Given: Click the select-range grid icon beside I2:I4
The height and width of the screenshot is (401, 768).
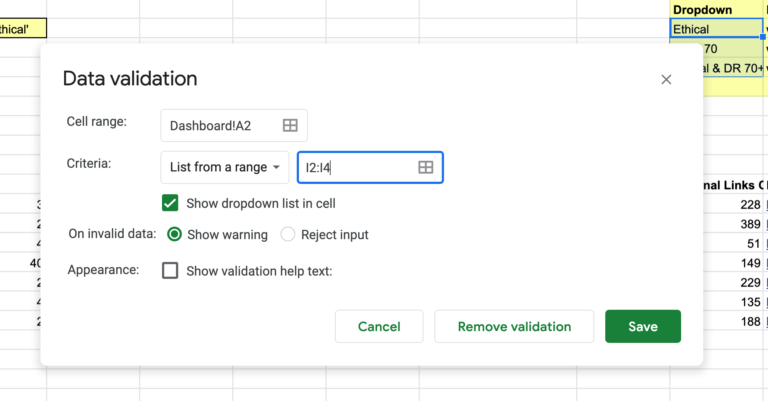Looking at the screenshot, I should tap(425, 168).
